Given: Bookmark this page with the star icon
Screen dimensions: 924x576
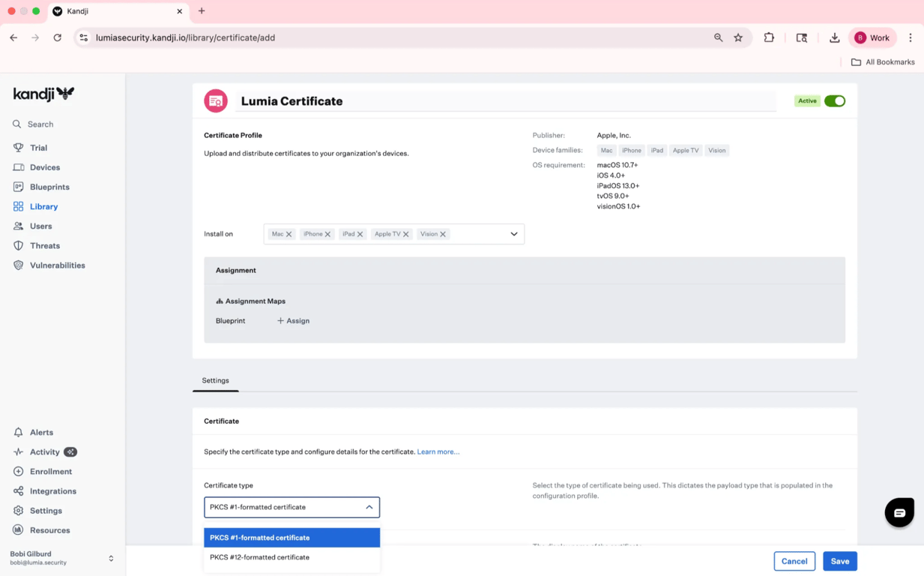Looking at the screenshot, I should pos(738,37).
